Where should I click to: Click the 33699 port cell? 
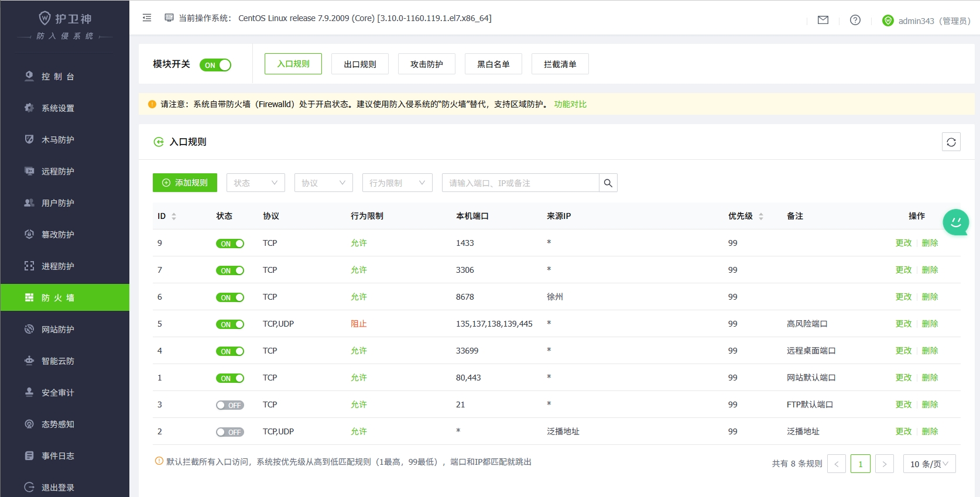(467, 351)
